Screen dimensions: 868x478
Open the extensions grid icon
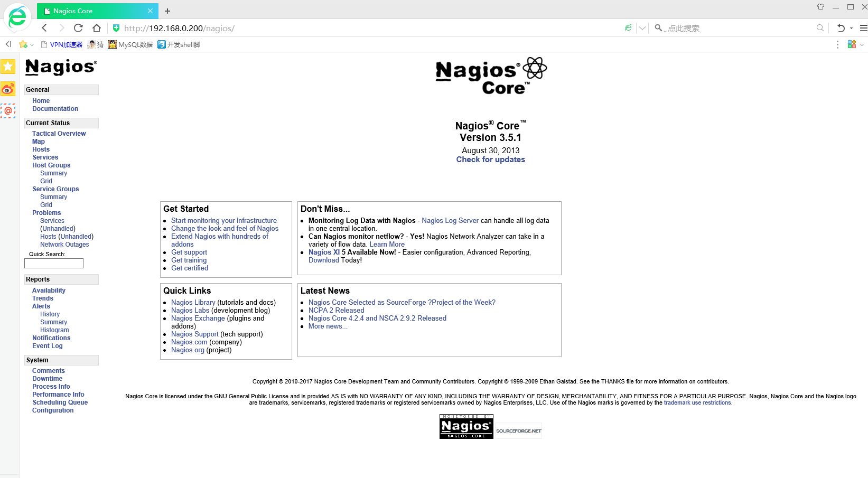point(852,44)
